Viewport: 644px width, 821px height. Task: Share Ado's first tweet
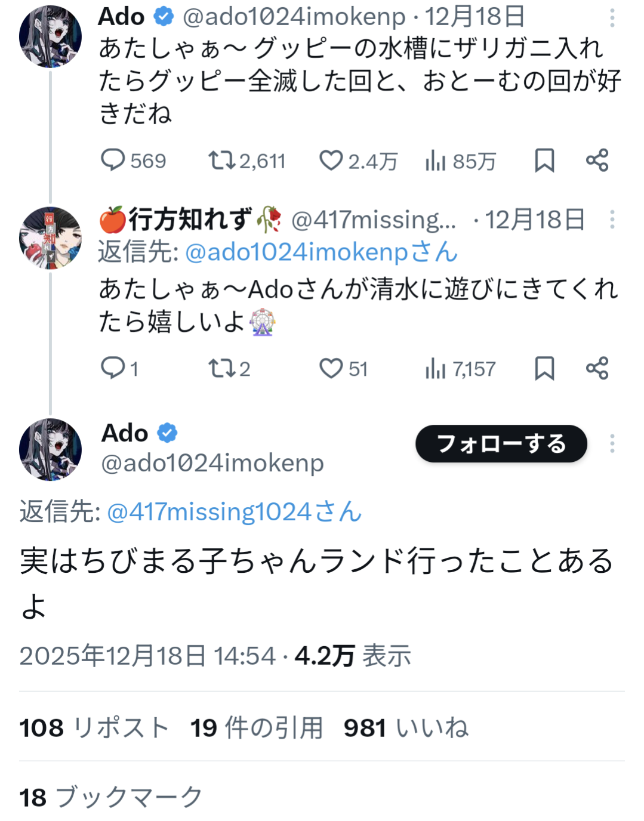(597, 160)
